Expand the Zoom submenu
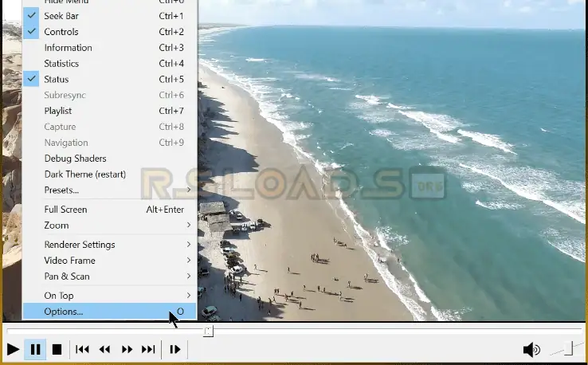The image size is (588, 365). tap(109, 225)
